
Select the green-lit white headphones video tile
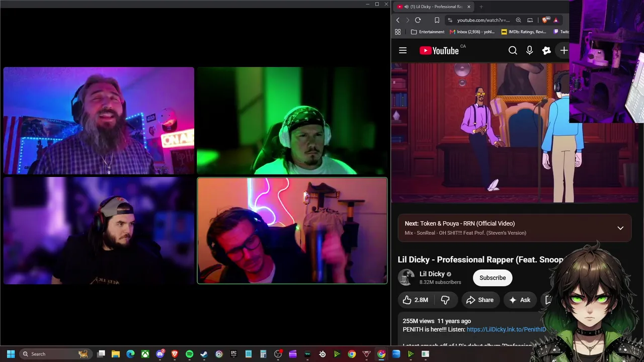(292, 121)
